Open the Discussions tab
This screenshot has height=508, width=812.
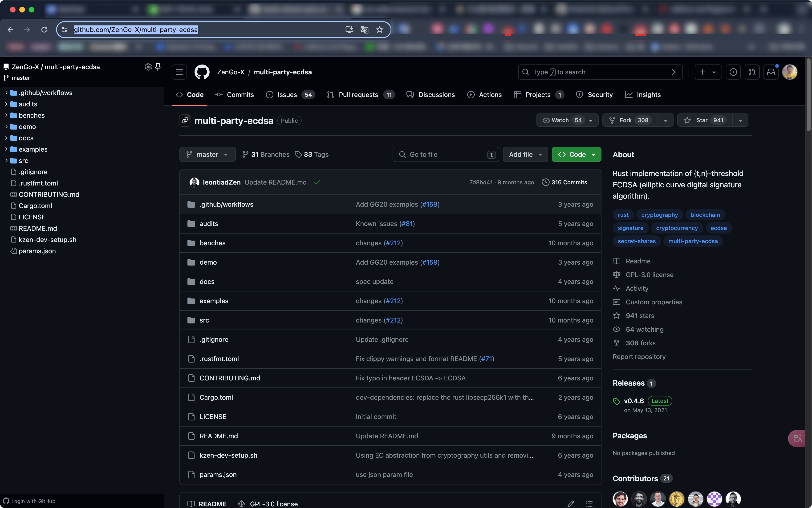(430, 95)
